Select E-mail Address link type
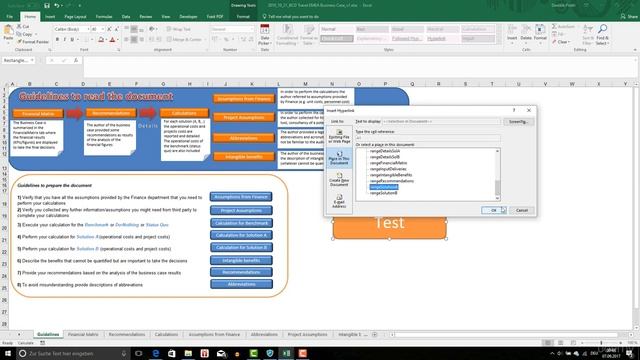The width and height of the screenshot is (640, 360). tap(339, 201)
